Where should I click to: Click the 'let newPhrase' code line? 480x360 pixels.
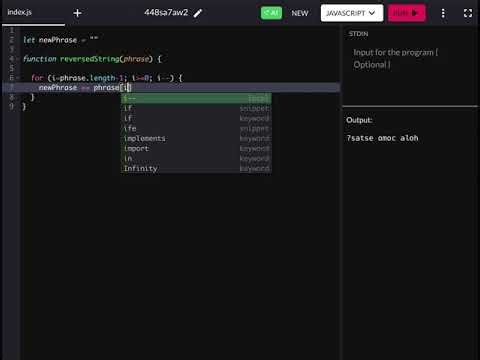[60, 40]
